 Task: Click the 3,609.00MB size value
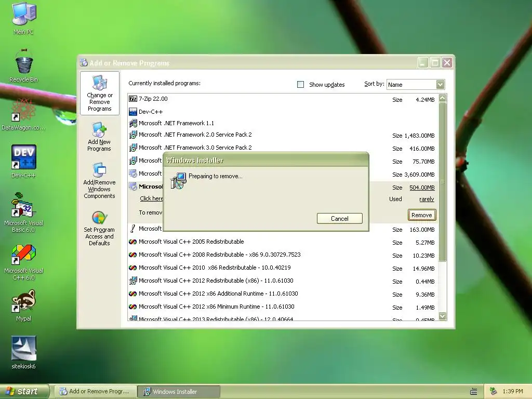419,175
